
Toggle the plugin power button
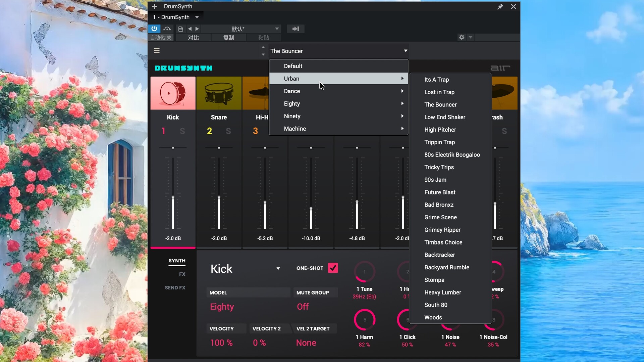pos(154,29)
